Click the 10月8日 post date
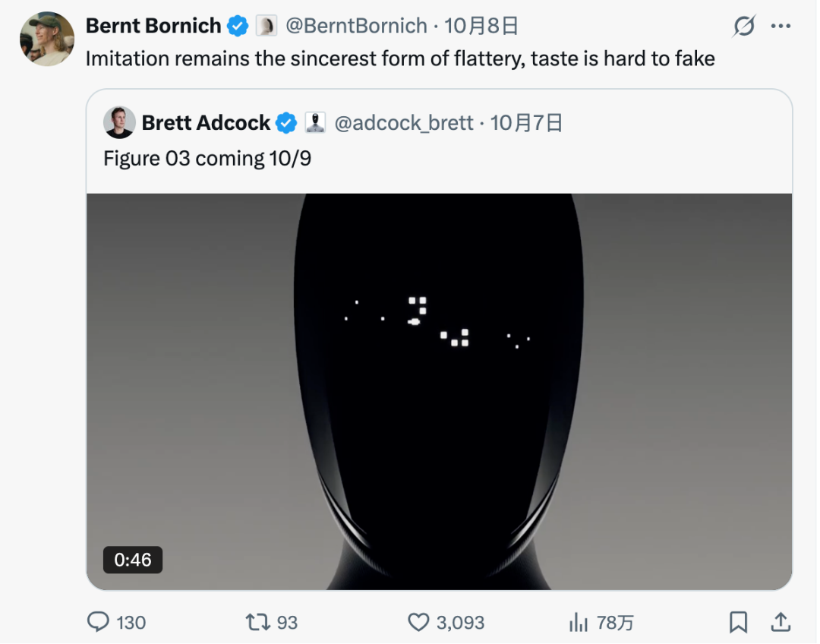This screenshot has height=644, width=820. point(481,26)
